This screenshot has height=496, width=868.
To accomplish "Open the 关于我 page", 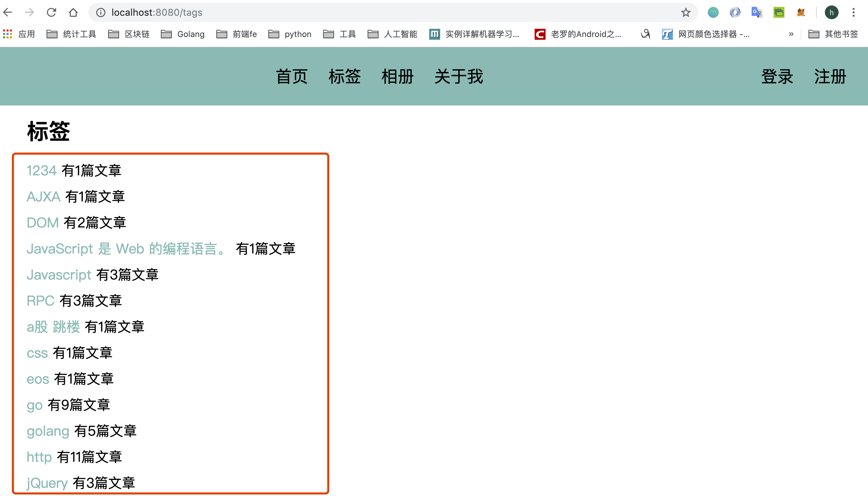I will point(459,76).
